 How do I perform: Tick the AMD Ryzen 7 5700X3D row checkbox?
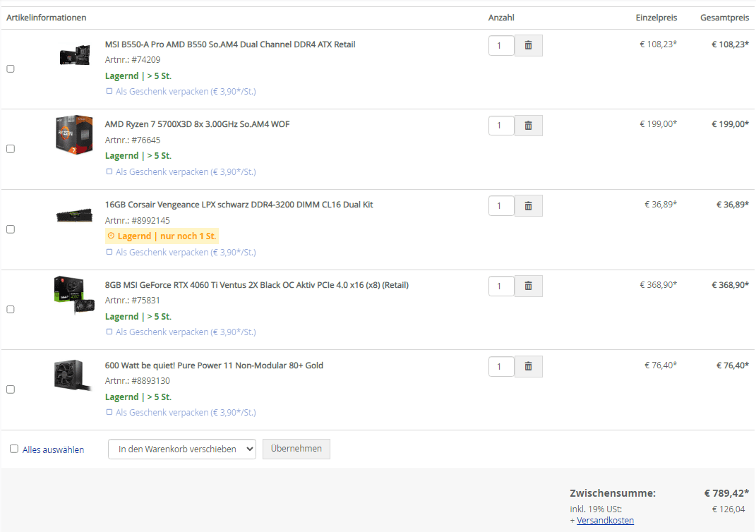coord(11,149)
